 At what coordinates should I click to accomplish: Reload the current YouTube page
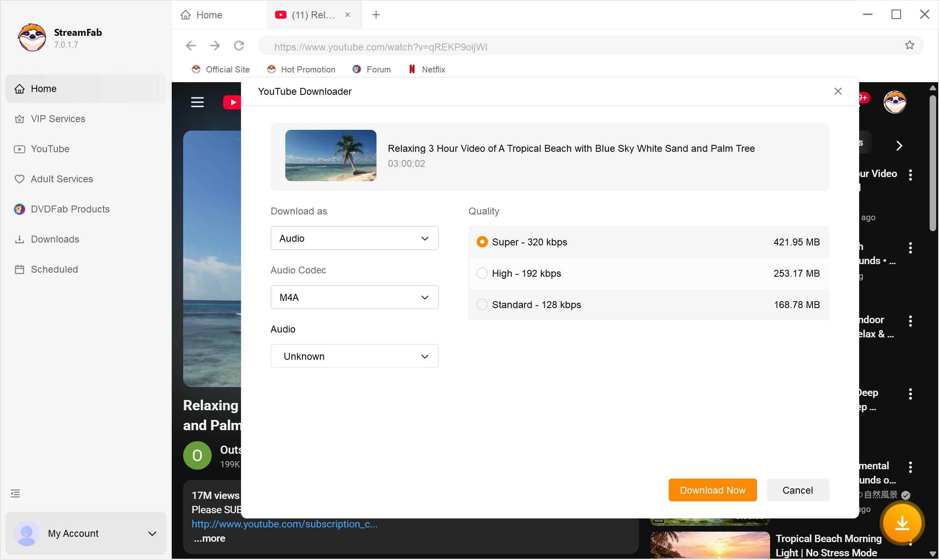pos(239,46)
